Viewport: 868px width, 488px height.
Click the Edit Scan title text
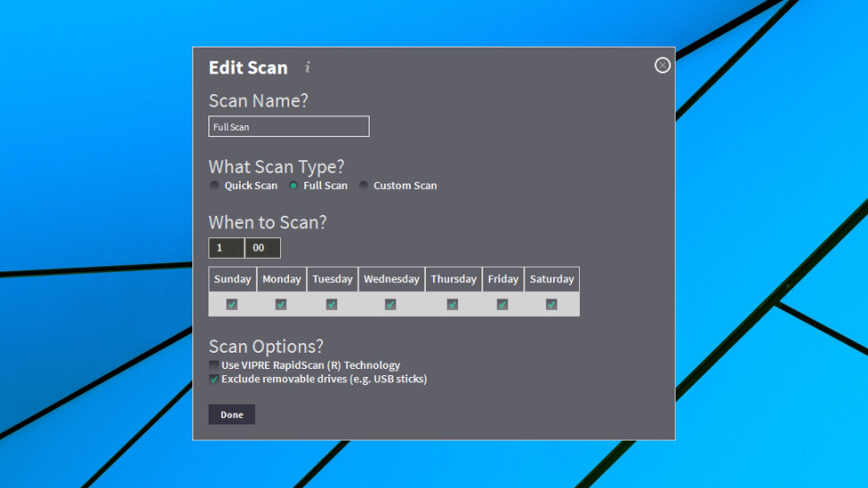248,67
